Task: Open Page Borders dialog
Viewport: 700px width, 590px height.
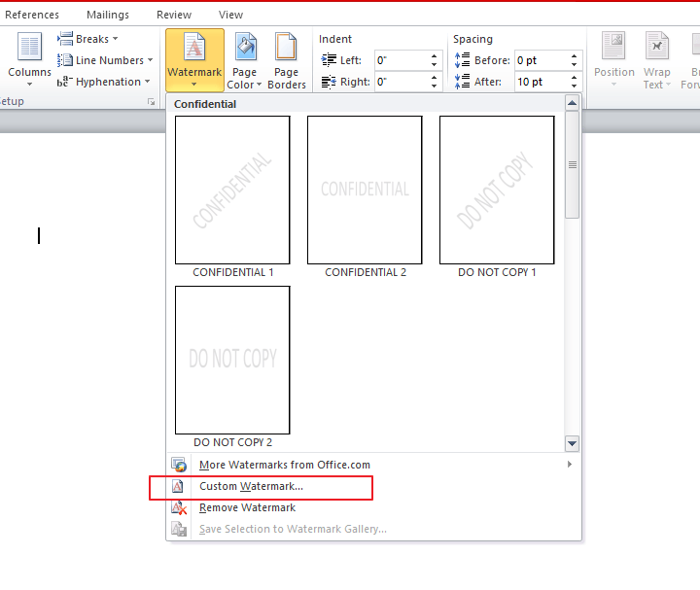Action: pos(287,60)
